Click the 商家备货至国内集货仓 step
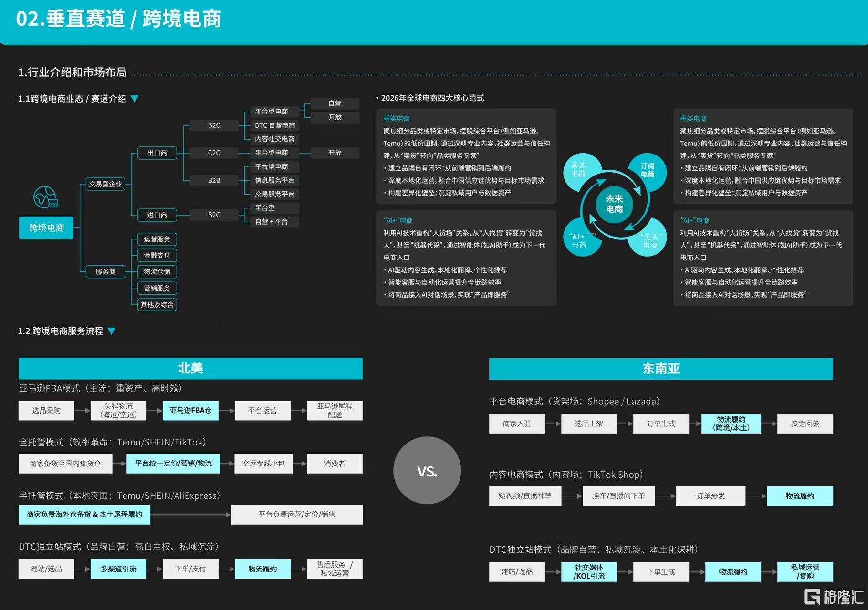This screenshot has width=868, height=610. coord(65,464)
